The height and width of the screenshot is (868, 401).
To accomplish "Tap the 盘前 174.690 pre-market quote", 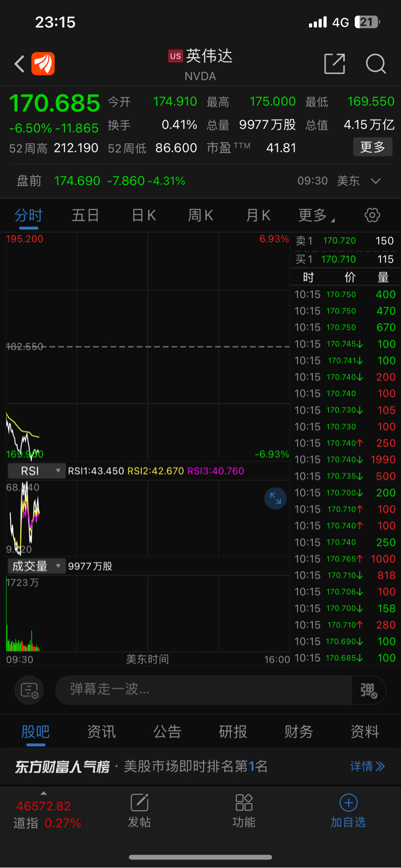I will point(101,181).
